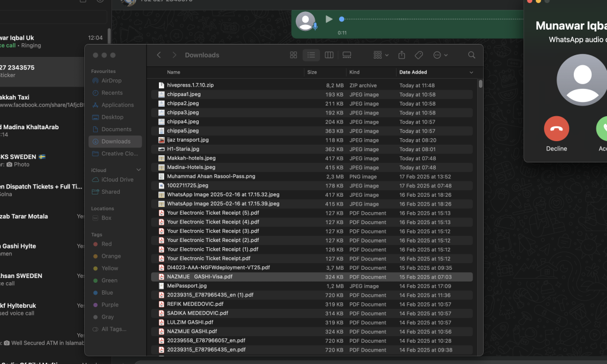Open Finder search with magnifier icon
The width and height of the screenshot is (607, 364).
point(472,55)
